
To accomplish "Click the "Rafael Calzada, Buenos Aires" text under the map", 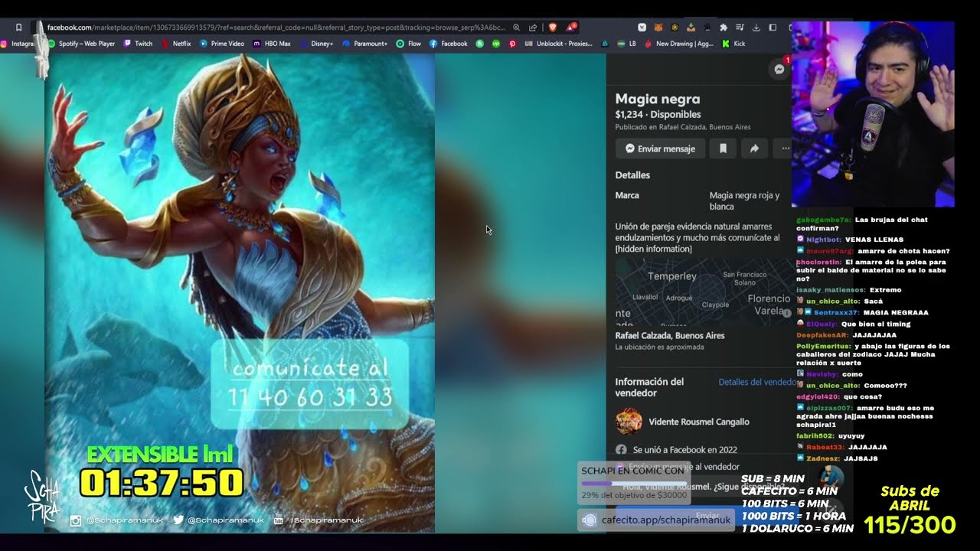I will [670, 335].
